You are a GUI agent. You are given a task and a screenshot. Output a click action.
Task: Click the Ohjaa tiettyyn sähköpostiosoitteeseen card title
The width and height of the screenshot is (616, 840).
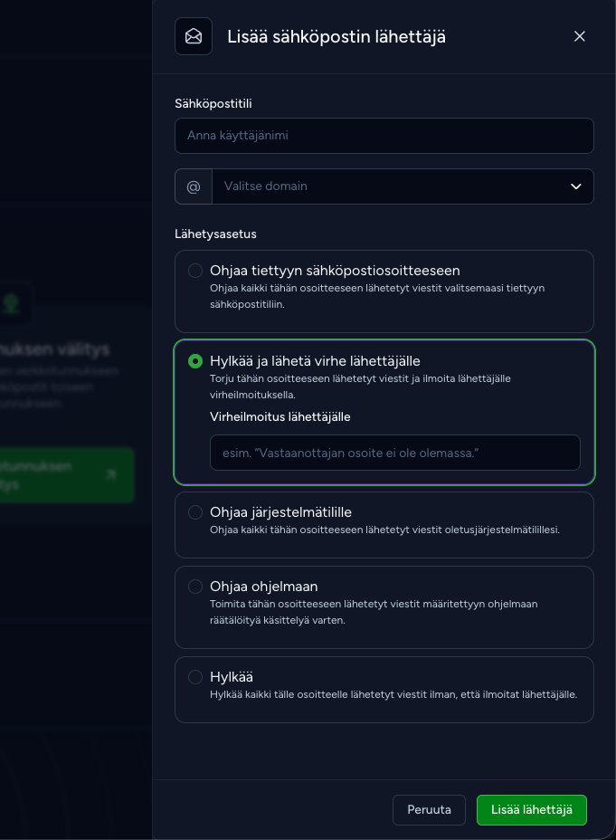[x=335, y=271]
